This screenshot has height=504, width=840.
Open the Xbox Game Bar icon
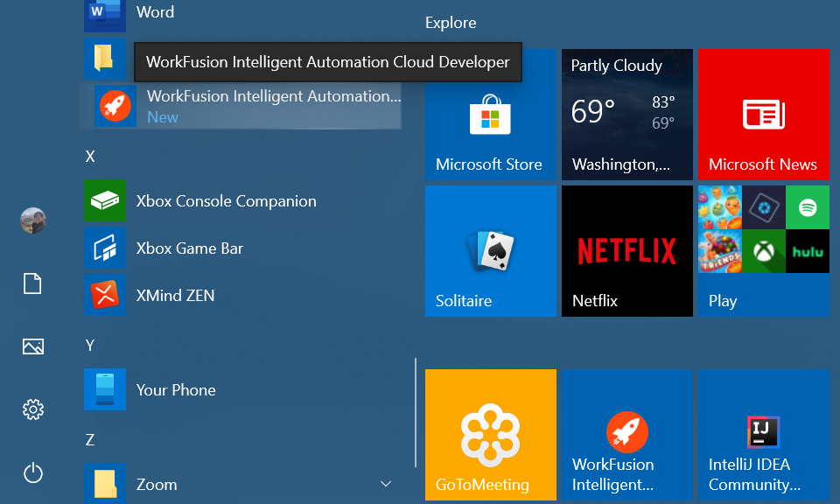tap(105, 248)
